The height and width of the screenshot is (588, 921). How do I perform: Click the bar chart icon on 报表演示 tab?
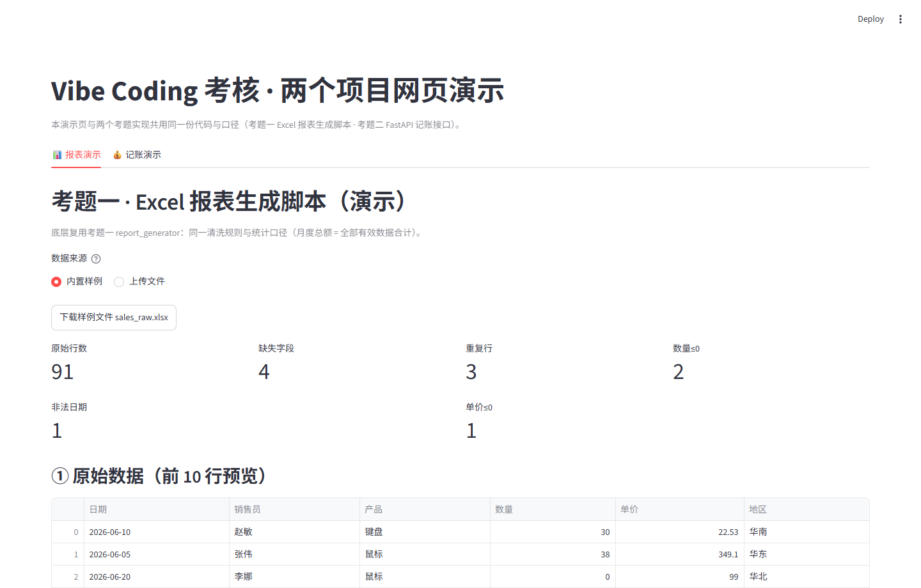pos(57,155)
